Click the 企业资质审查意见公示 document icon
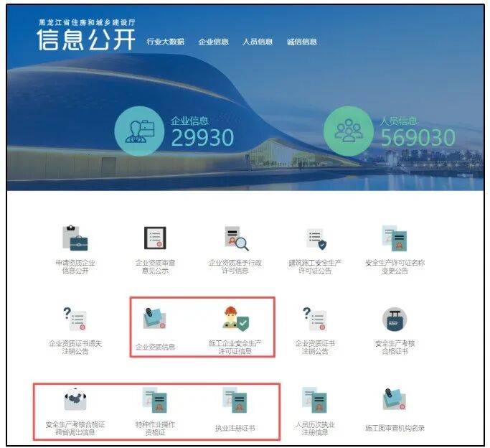The height and width of the screenshot is (448, 490). (x=155, y=238)
